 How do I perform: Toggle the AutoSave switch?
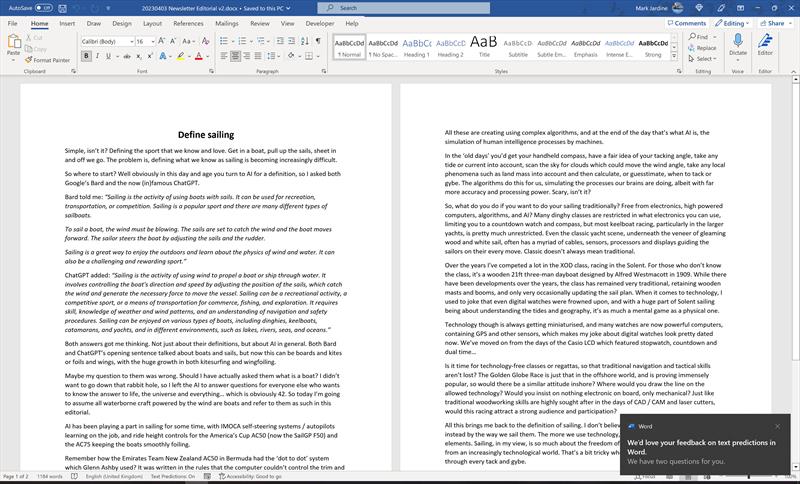pos(43,8)
